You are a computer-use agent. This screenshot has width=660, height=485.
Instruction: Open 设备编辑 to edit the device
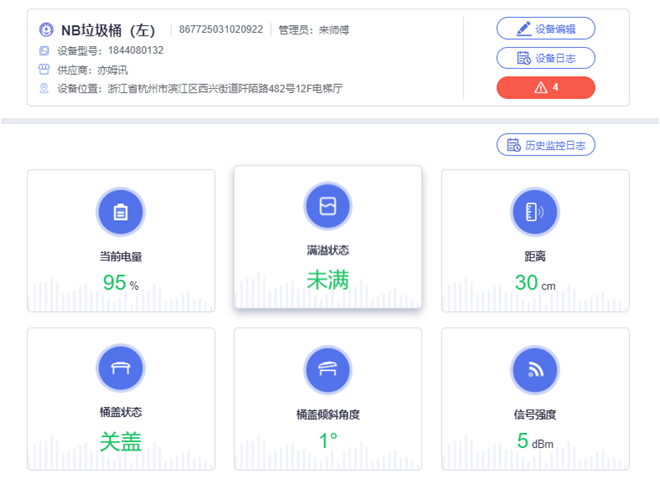coord(545,28)
